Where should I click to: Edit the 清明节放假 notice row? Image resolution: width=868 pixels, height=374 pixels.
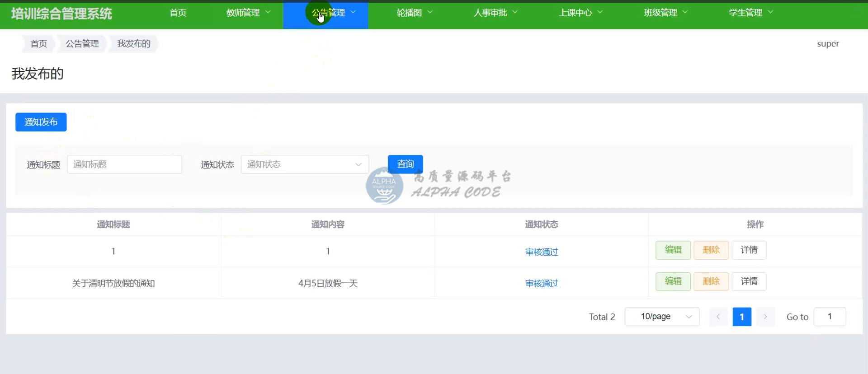673,281
